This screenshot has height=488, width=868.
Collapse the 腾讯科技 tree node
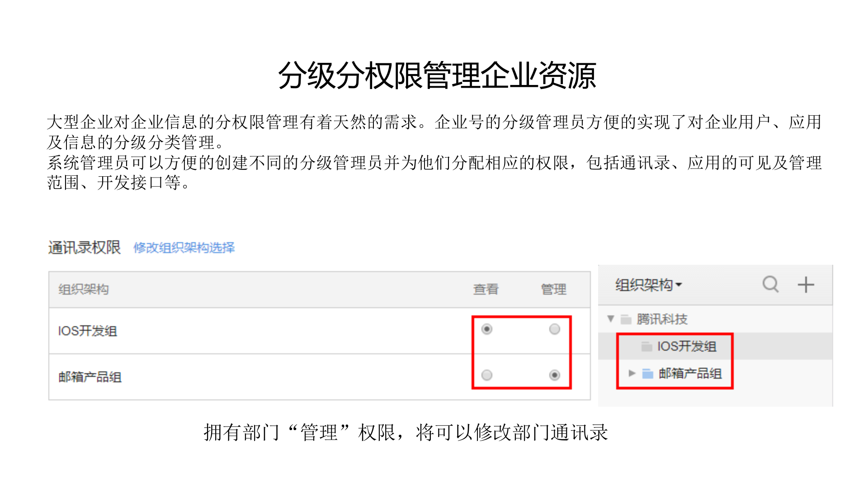click(610, 319)
